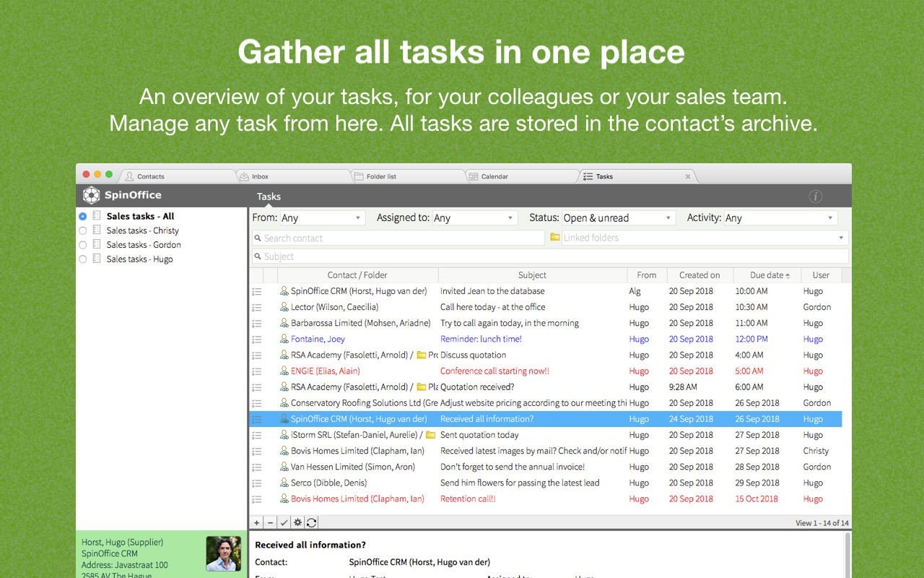Click list icon beside Sales tasks - Gordon
This screenshot has width=924, height=578.
click(x=97, y=245)
